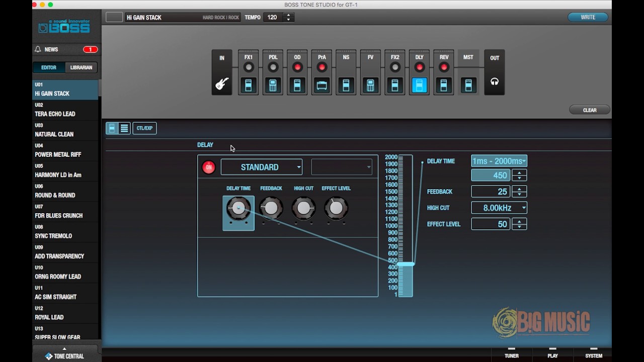
Task: Select the NS noise suppressor icon
Action: [x=346, y=85]
